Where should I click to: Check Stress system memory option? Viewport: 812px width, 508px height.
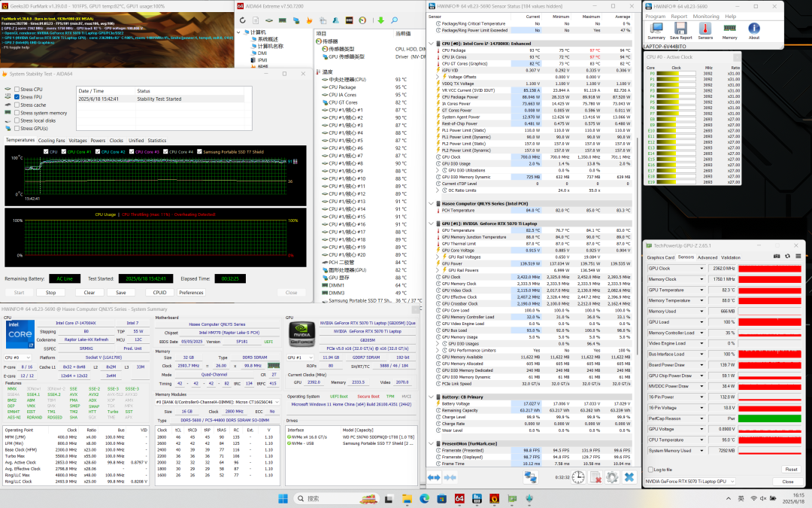(17, 112)
